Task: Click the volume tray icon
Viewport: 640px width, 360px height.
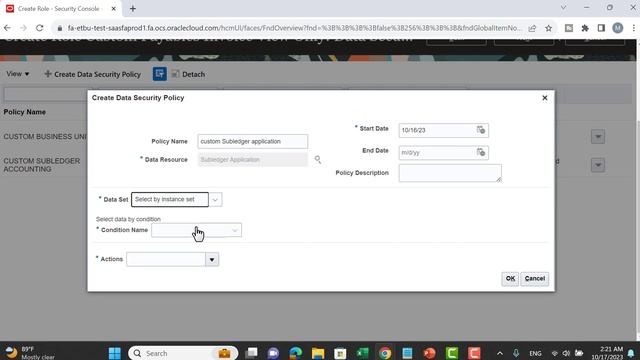Action: click(566, 353)
